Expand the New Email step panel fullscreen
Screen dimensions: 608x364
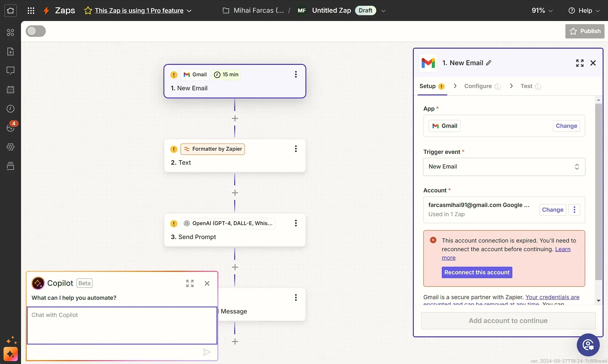pyautogui.click(x=579, y=63)
